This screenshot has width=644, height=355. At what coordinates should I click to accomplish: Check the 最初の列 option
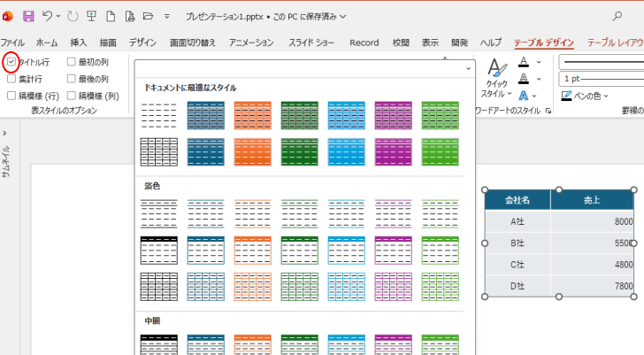point(72,62)
